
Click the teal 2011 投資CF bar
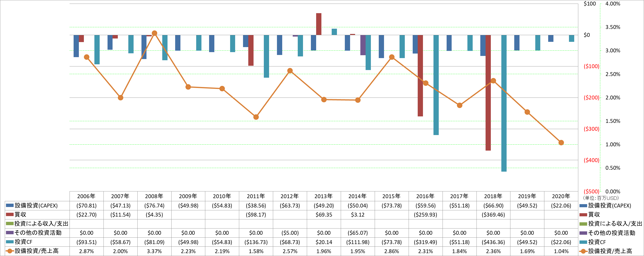(x=266, y=56)
